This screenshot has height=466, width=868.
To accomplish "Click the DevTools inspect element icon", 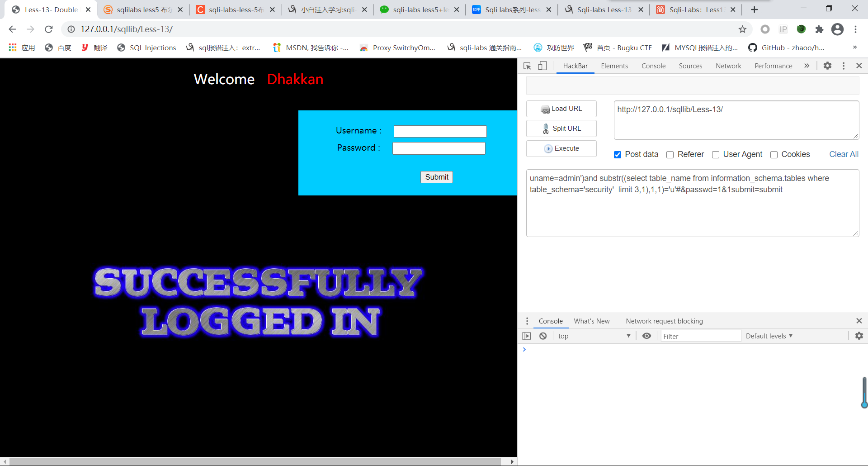I will [527, 66].
